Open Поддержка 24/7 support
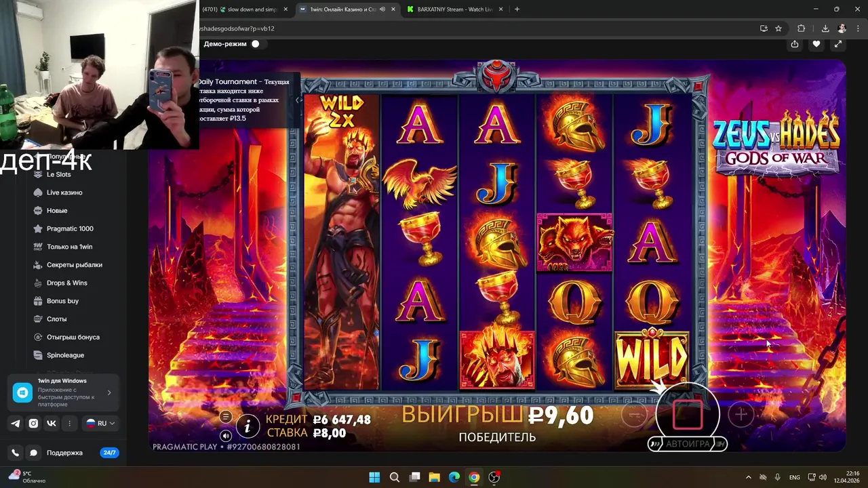Screen dimensions: 868x488 [82, 453]
